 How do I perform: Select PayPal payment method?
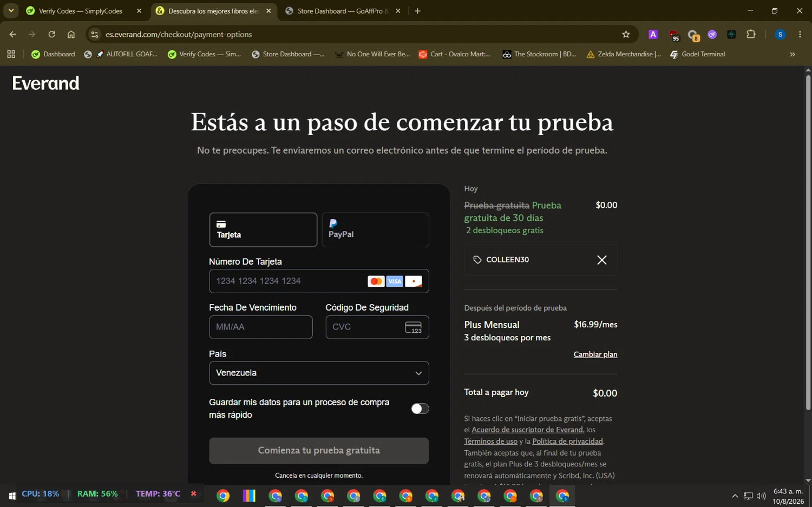[x=375, y=230]
